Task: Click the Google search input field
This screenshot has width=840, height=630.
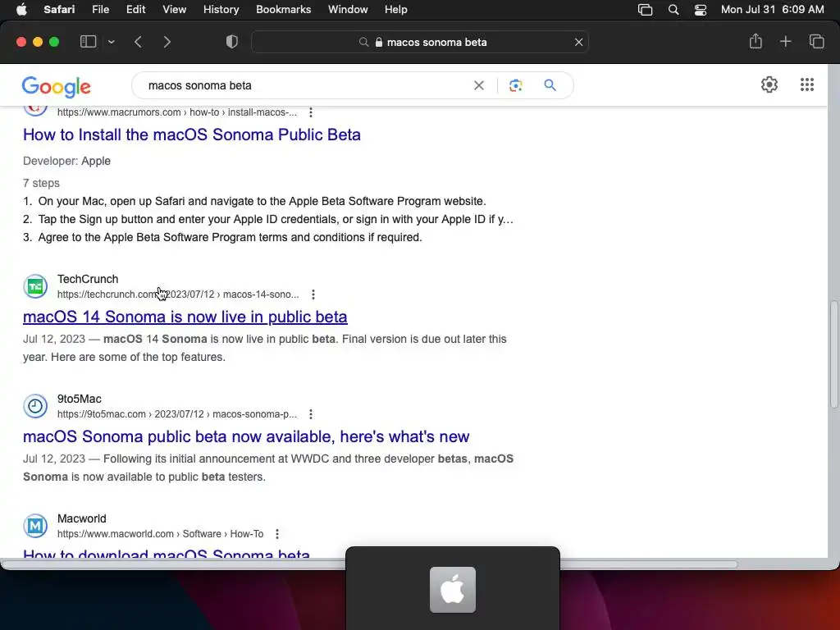Action: click(x=307, y=85)
